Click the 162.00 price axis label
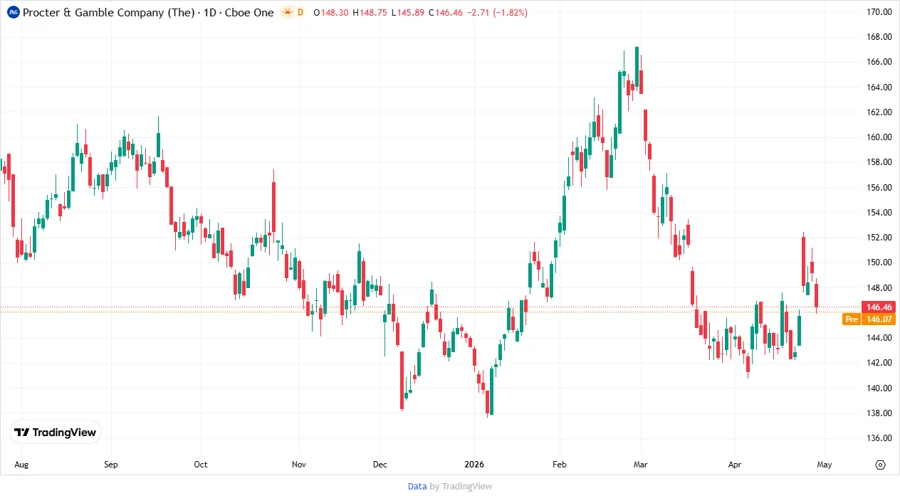900x498 pixels. pyautogui.click(x=879, y=112)
